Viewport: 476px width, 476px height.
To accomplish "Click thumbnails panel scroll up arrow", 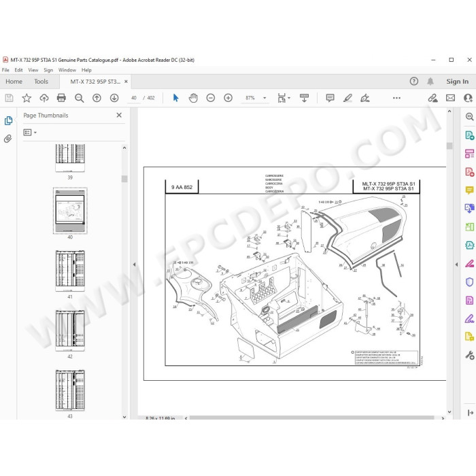I will (124, 148).
